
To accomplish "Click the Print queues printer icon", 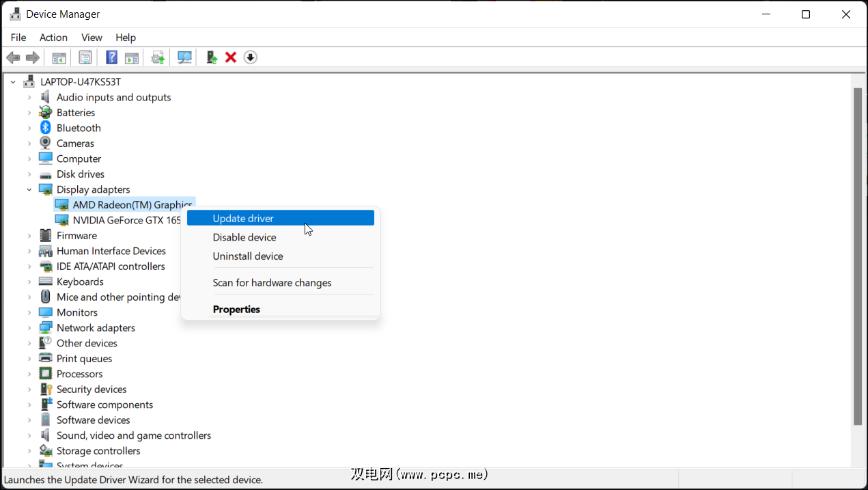I will [x=46, y=358].
